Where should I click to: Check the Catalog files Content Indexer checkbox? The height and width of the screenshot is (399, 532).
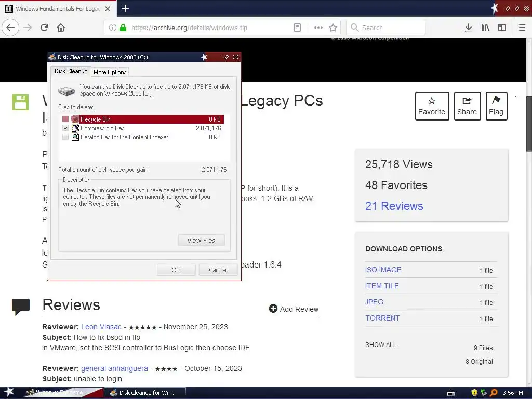click(65, 137)
